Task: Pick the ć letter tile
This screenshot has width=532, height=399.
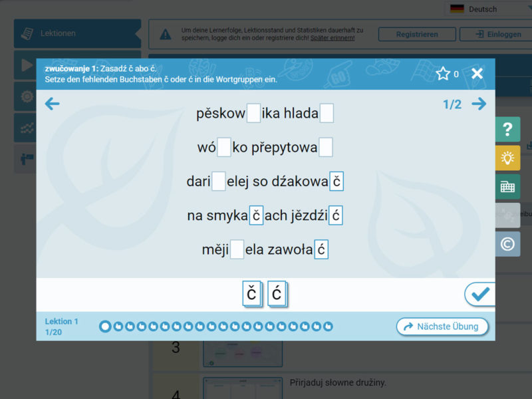Action: click(x=277, y=293)
